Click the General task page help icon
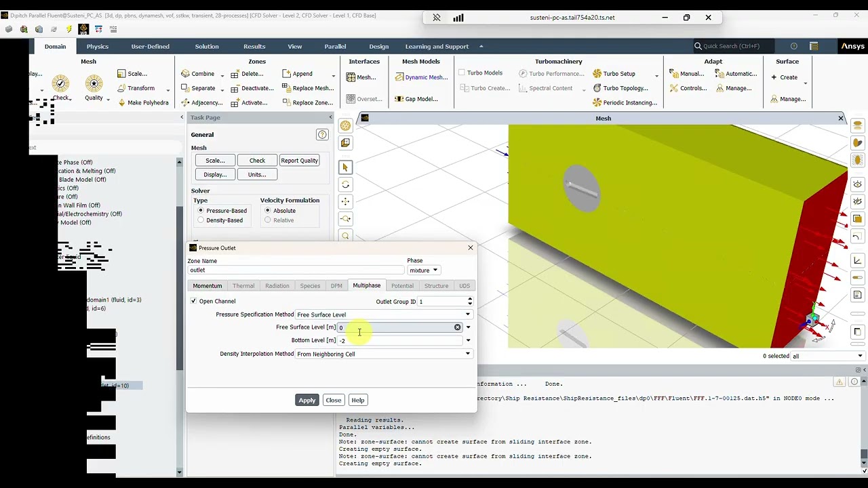This screenshot has width=868, height=488. tap(322, 135)
